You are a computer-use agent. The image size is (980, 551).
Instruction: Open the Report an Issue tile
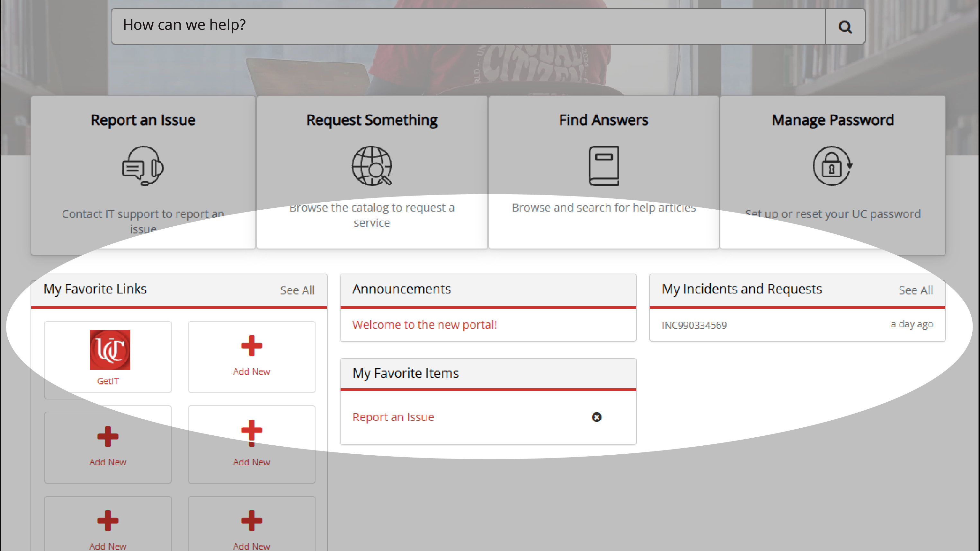(142, 120)
